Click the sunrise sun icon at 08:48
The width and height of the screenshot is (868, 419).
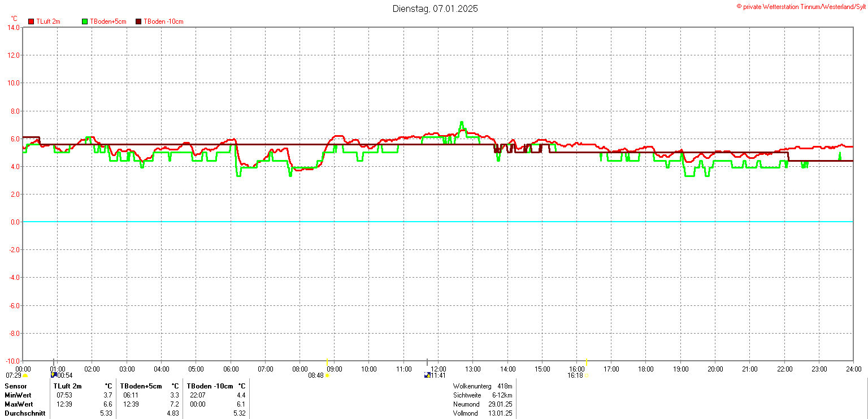coord(327,375)
